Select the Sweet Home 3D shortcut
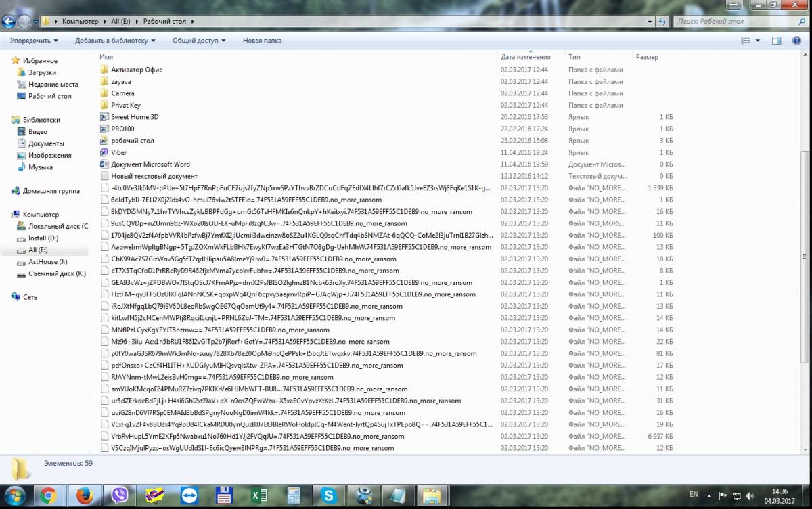This screenshot has width=812, height=509. pyautogui.click(x=135, y=117)
